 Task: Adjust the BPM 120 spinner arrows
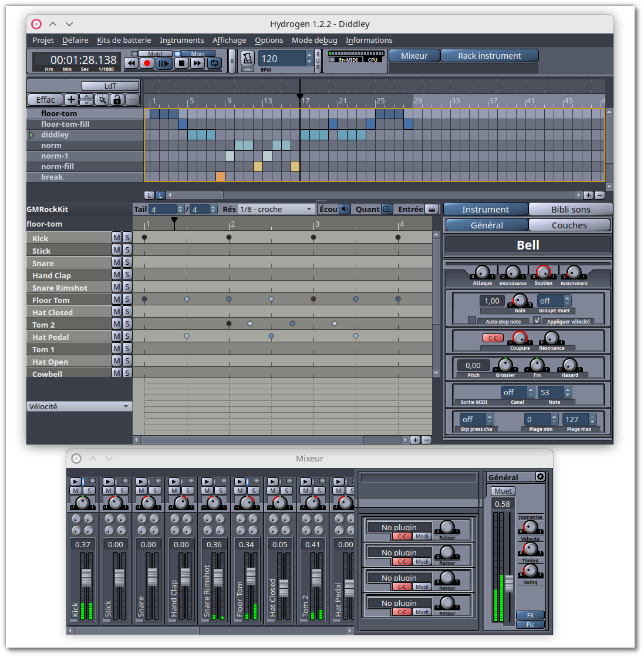pyautogui.click(x=309, y=58)
